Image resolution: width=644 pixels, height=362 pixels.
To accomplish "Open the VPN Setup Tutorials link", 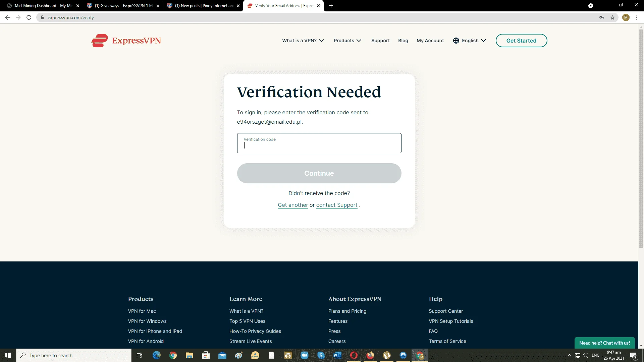I will click(x=451, y=321).
